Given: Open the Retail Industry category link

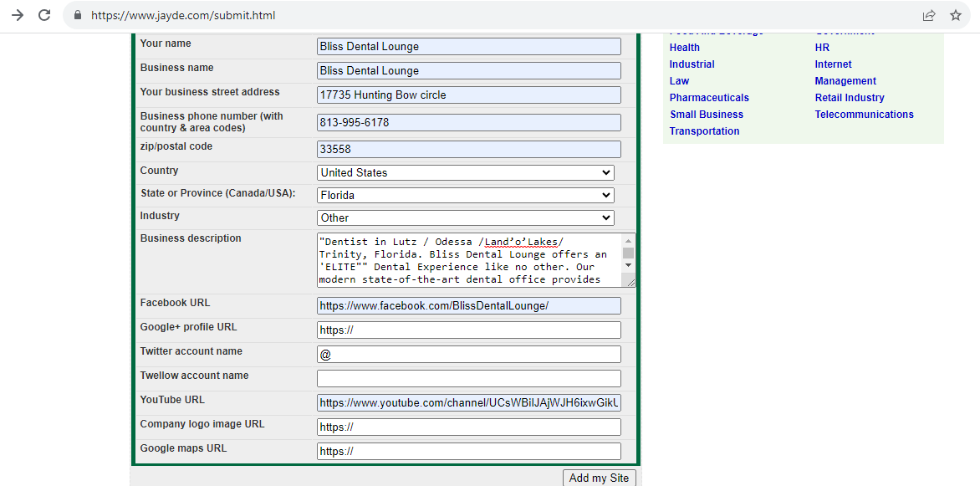Looking at the screenshot, I should point(850,98).
